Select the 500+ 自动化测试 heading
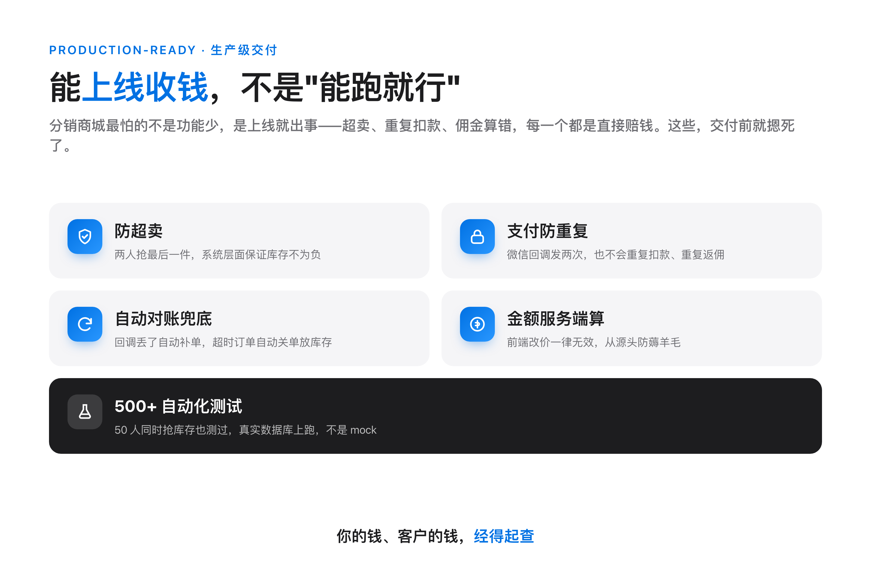The image size is (871, 588). click(x=178, y=406)
